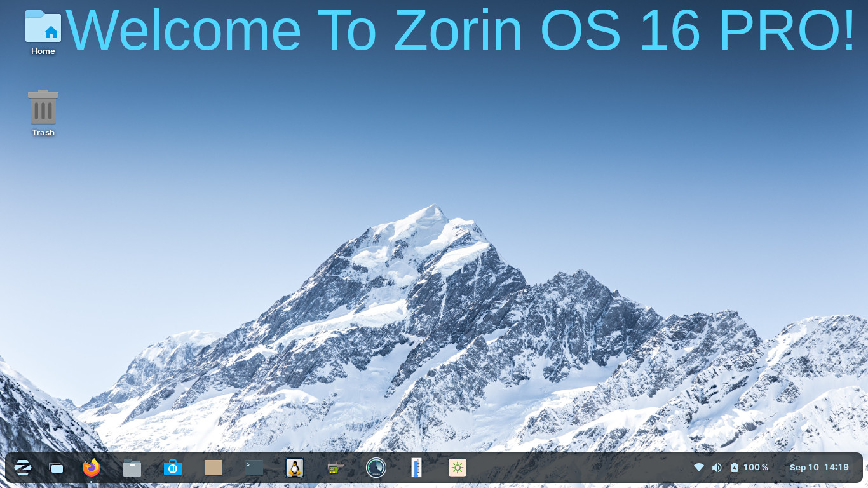Viewport: 868px width, 488px height.
Task: Open the Tux penguin app
Action: tap(294, 468)
